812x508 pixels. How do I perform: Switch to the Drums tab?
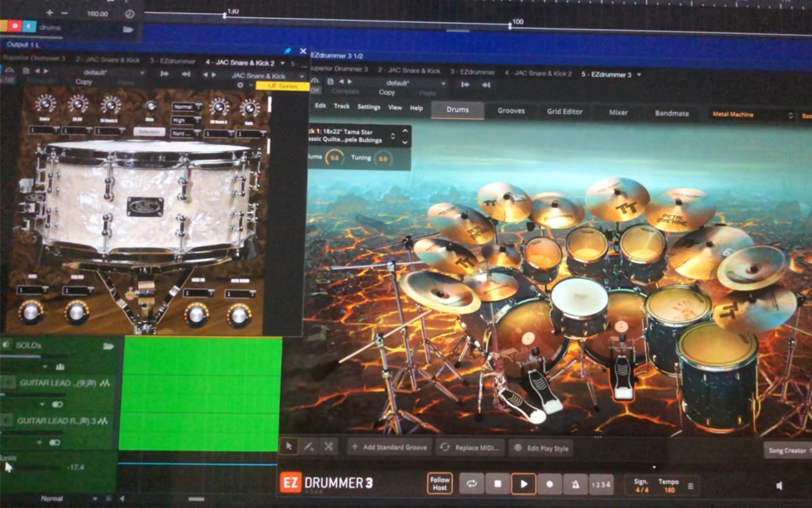(x=458, y=110)
